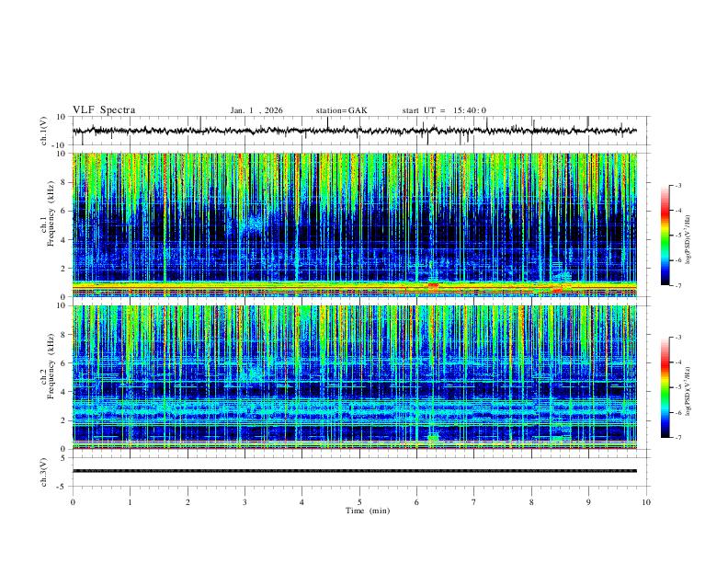This screenshot has height=563, width=728.
Task: Click the date 'Jan. 1, 2026'
Action: (x=256, y=110)
